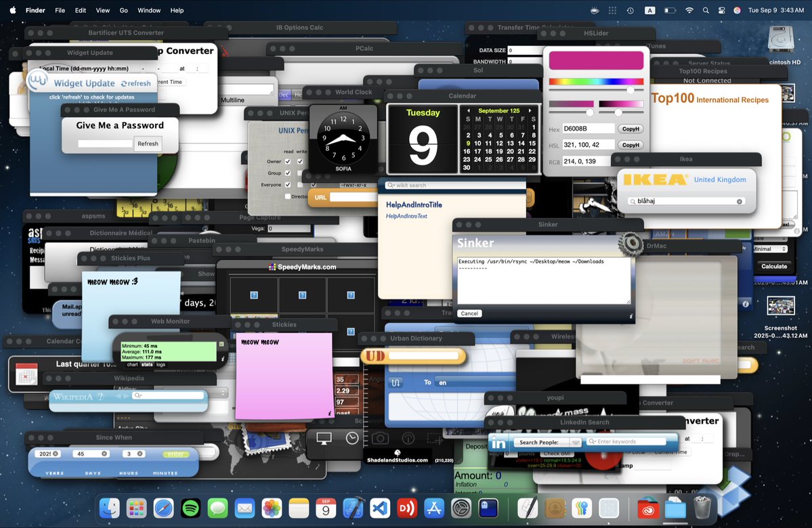Click the LinkedIn 'in' logo
Screen dimensions: 812x528
(x=498, y=443)
